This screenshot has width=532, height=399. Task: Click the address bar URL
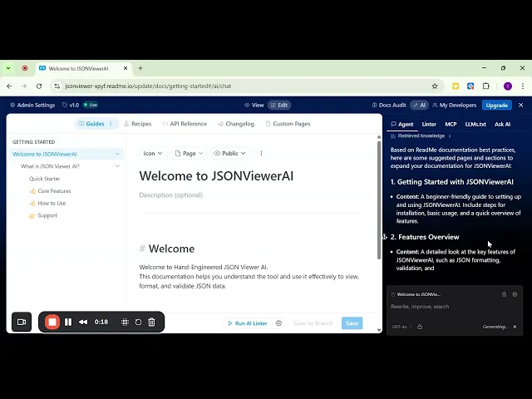pos(148,86)
